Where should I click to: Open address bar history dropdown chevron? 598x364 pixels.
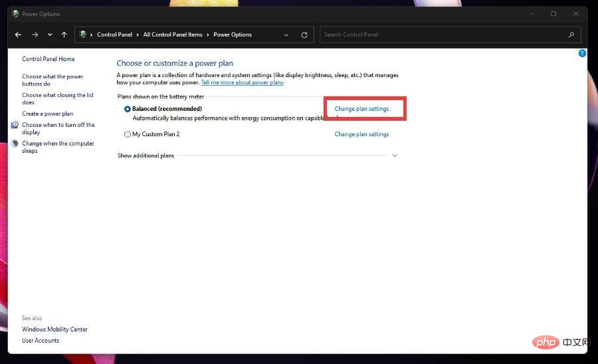pyautogui.click(x=286, y=35)
